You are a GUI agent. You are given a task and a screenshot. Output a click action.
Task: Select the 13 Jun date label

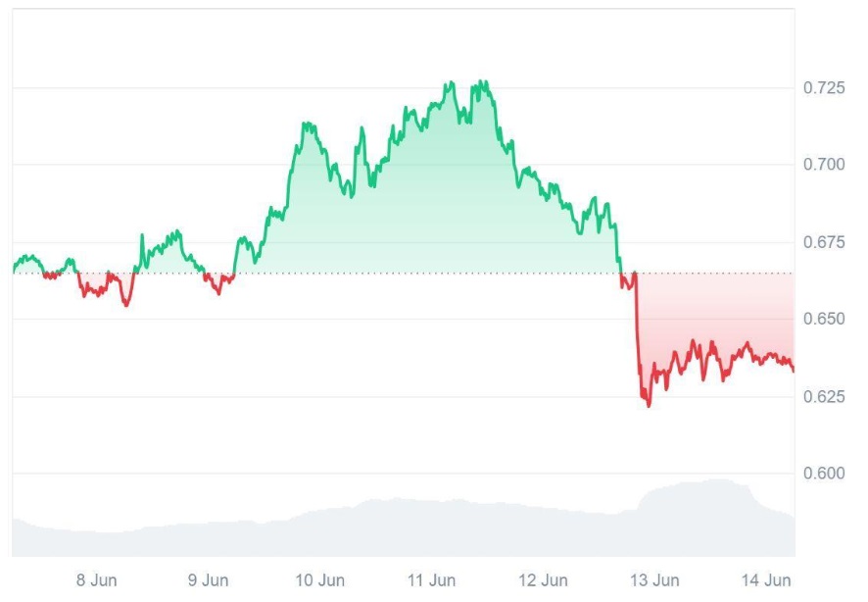[x=654, y=580]
